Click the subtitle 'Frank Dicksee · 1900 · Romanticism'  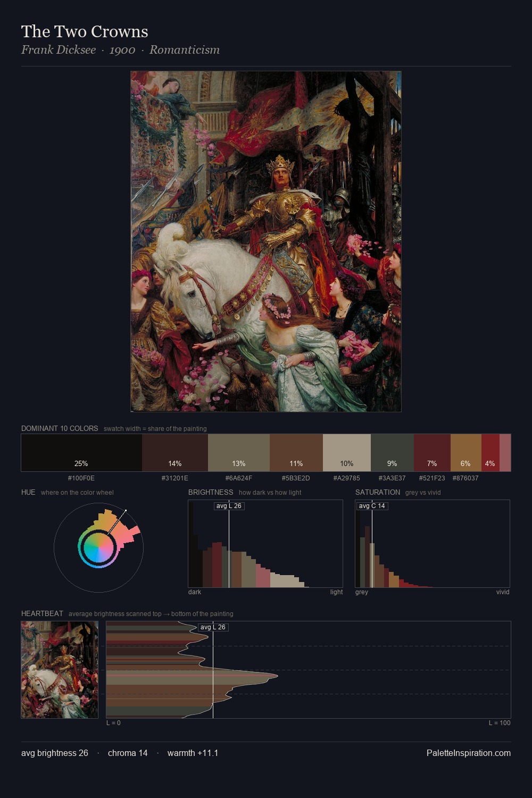[120, 50]
